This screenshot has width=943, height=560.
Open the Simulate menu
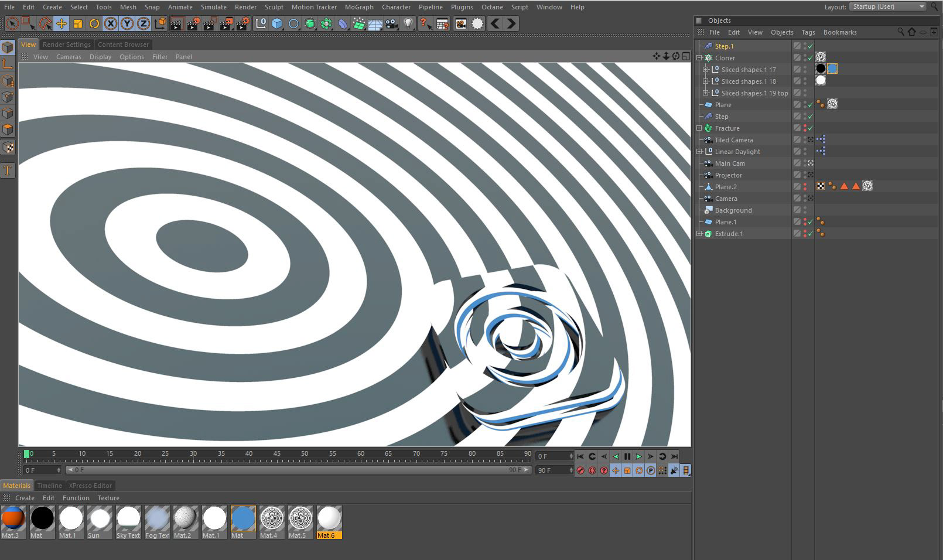(213, 7)
